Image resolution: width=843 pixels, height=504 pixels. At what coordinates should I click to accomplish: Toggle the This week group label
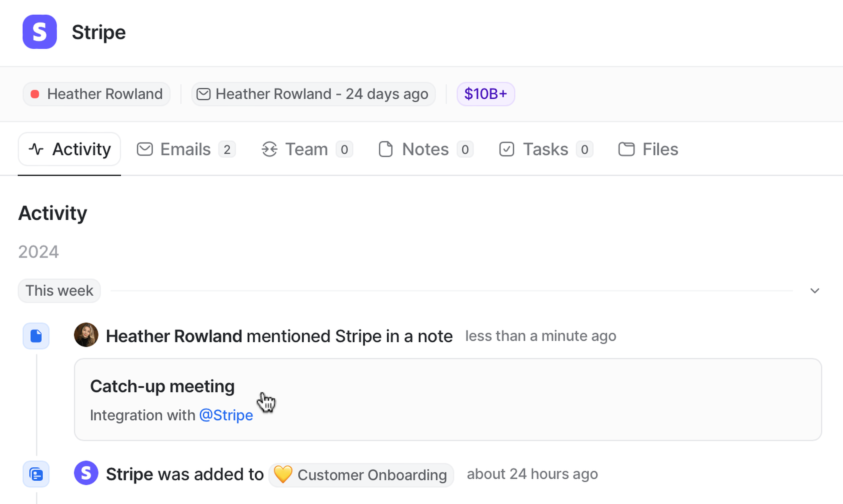(x=59, y=291)
